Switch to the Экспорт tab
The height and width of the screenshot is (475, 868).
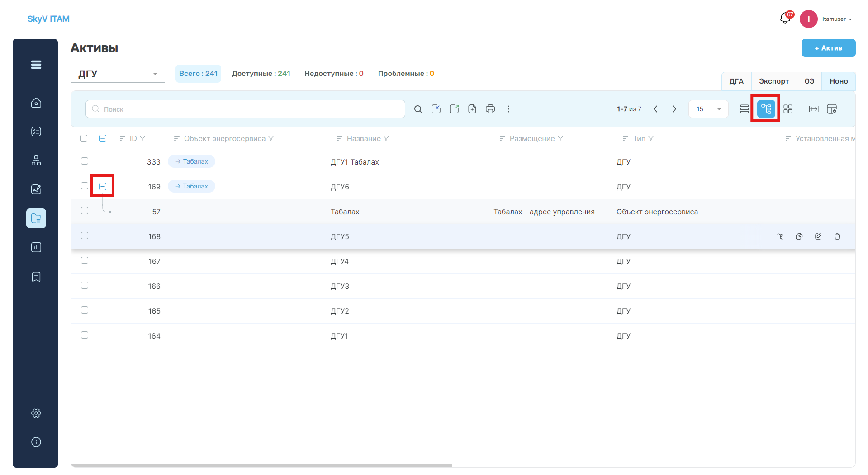coord(774,81)
